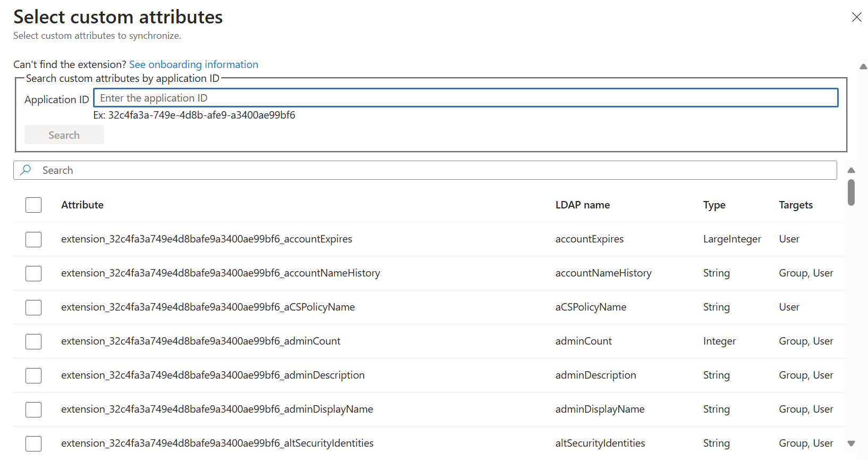Click the outer panel scroll up arrow
This screenshot has height=460, width=868.
point(863,67)
